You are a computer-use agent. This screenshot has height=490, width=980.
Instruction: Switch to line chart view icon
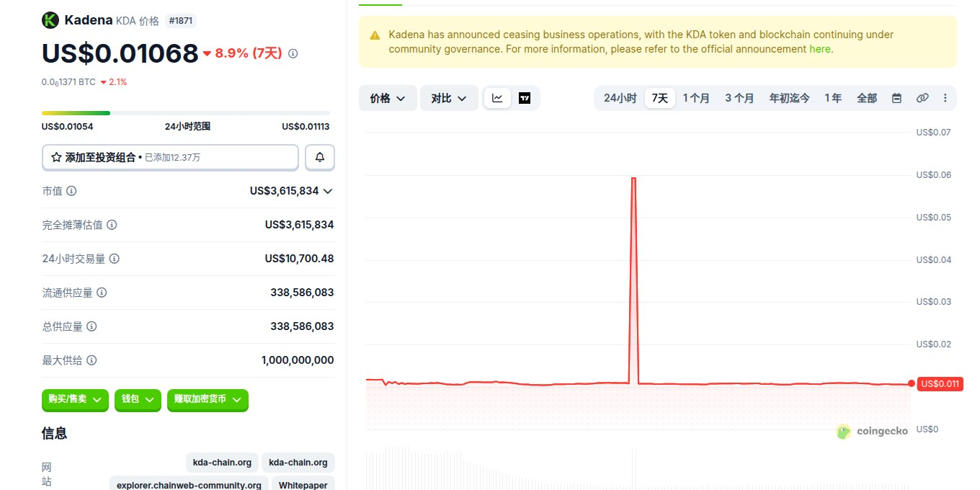tap(497, 98)
